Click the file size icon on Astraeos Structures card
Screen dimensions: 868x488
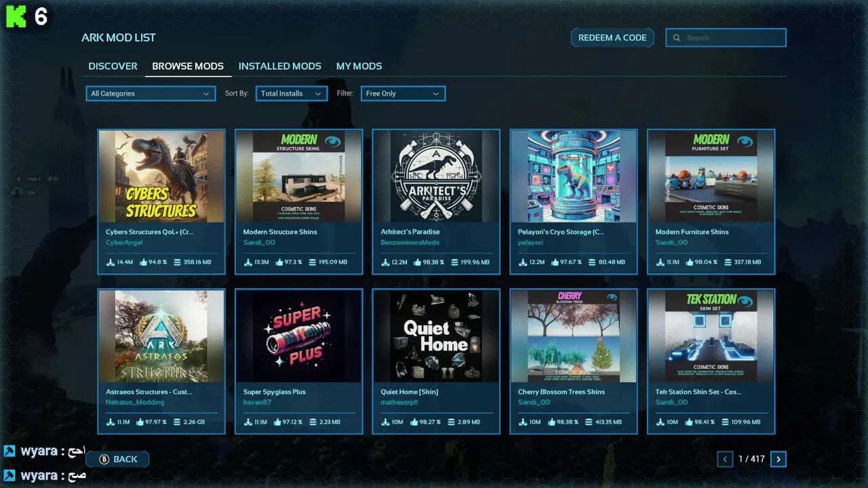[x=177, y=422]
